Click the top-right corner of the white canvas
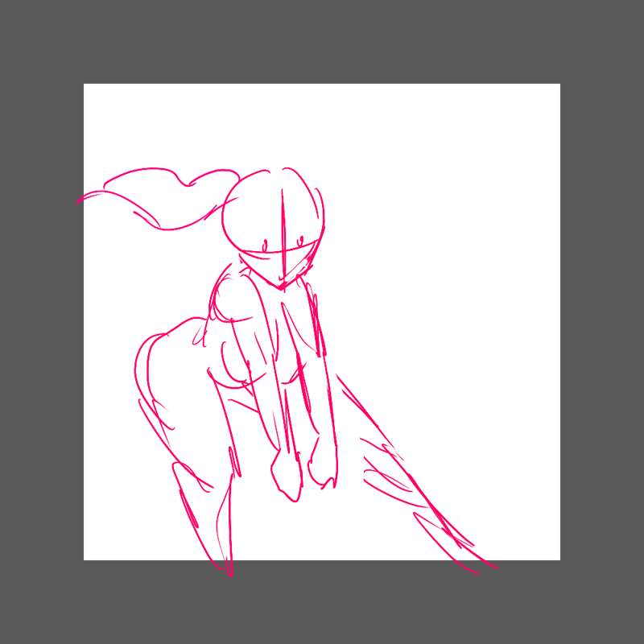 tap(559, 85)
